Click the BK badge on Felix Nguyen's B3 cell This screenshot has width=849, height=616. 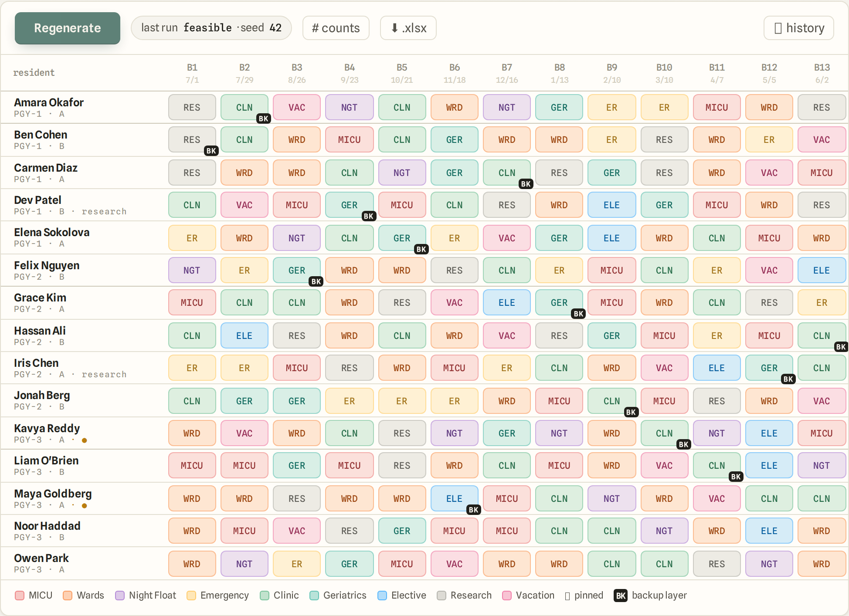tap(316, 281)
